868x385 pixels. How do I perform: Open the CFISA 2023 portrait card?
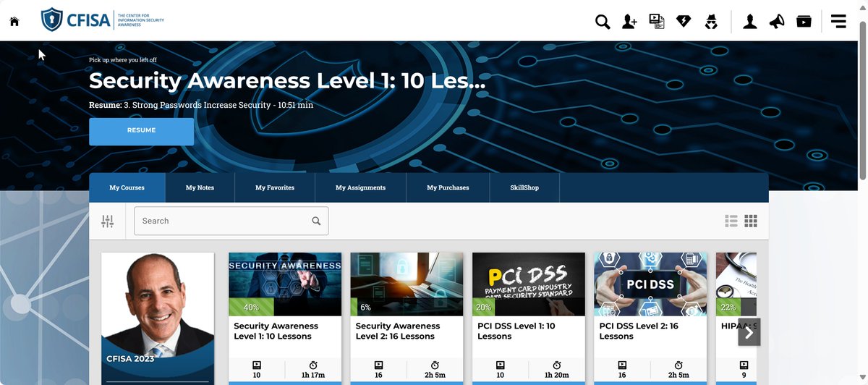point(158,317)
